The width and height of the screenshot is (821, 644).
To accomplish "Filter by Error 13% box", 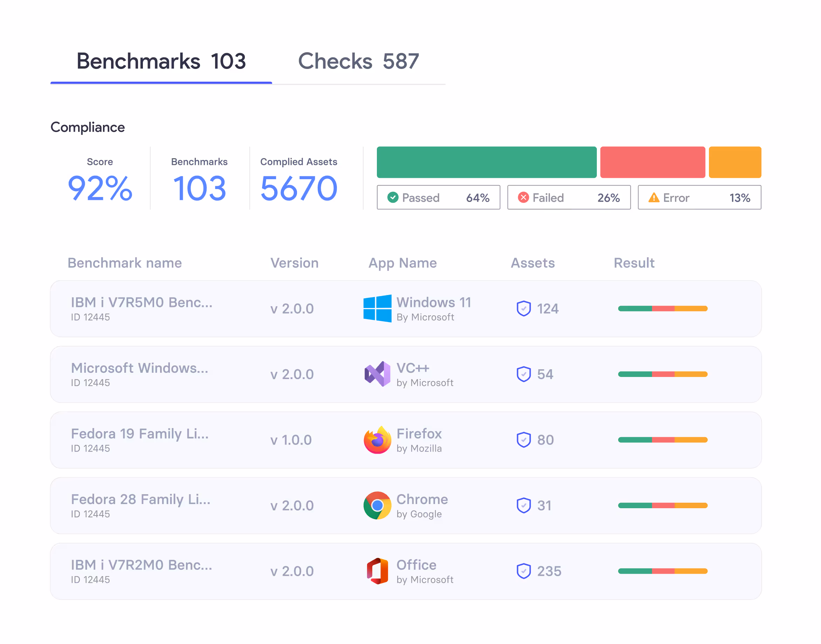I will tap(699, 197).
